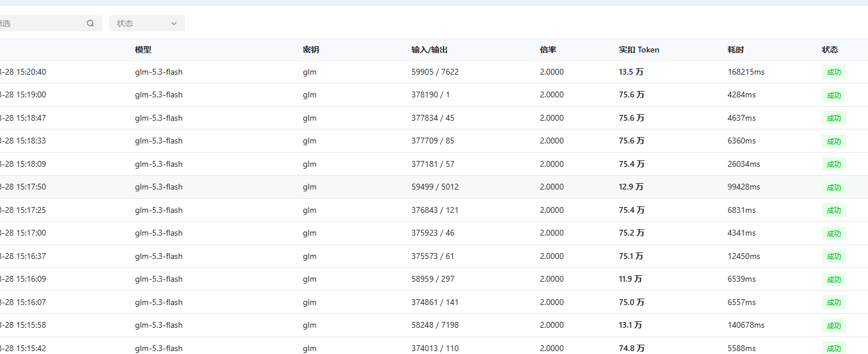Click the 11.9 万 token value
This screenshot has width=868, height=354.
tap(630, 279)
